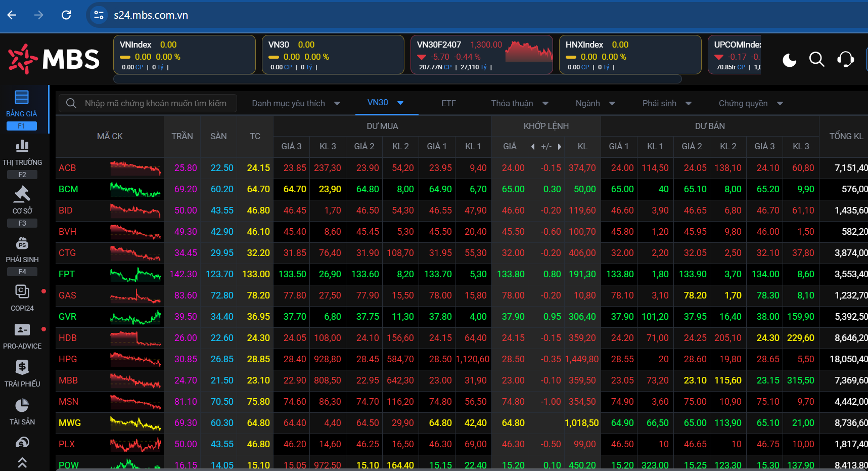
Task: Open the VN30F2407 futures index card
Action: point(482,55)
